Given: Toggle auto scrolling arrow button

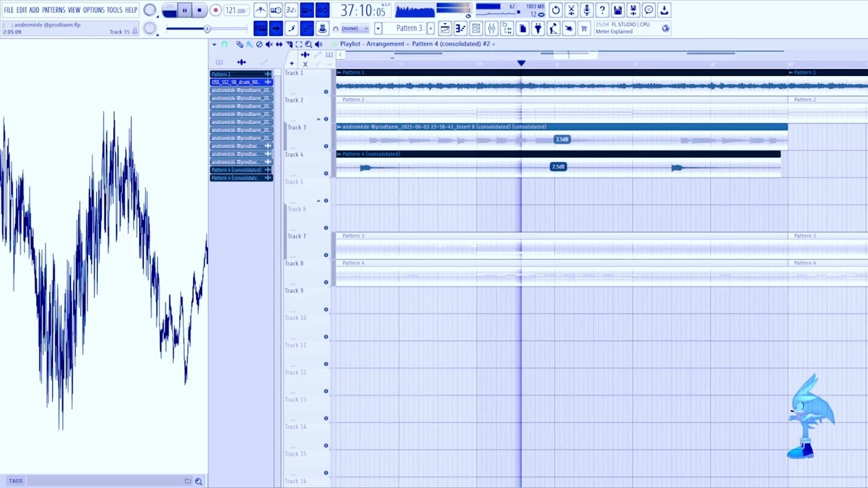Looking at the screenshot, I should click(276, 28).
